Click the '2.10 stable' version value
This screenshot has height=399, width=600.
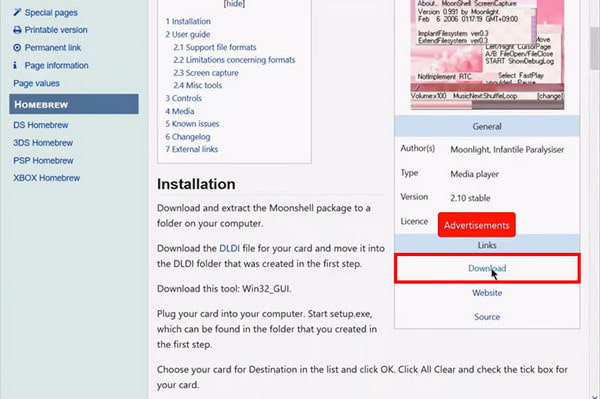pos(470,198)
